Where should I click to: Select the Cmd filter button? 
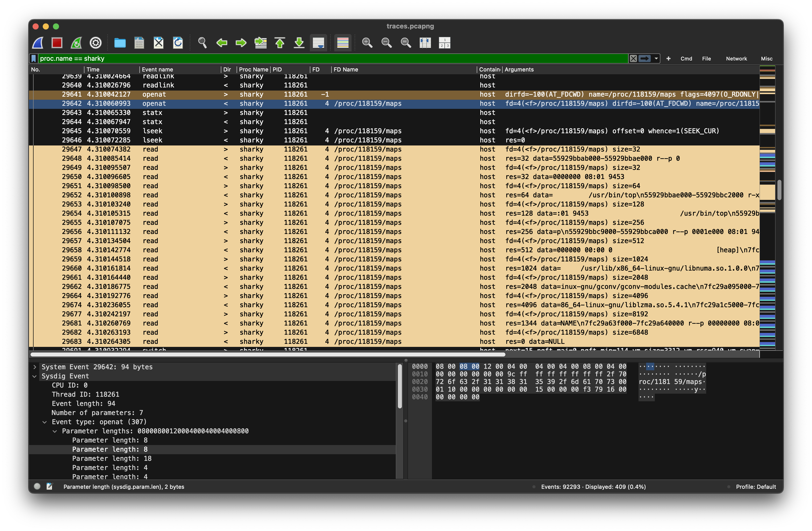(x=686, y=59)
